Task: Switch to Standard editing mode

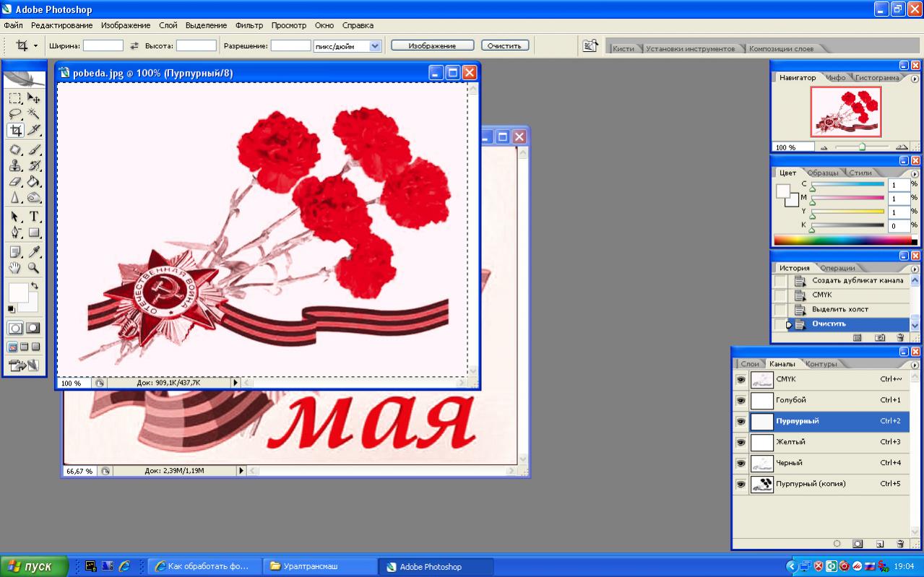Action: pos(15,328)
